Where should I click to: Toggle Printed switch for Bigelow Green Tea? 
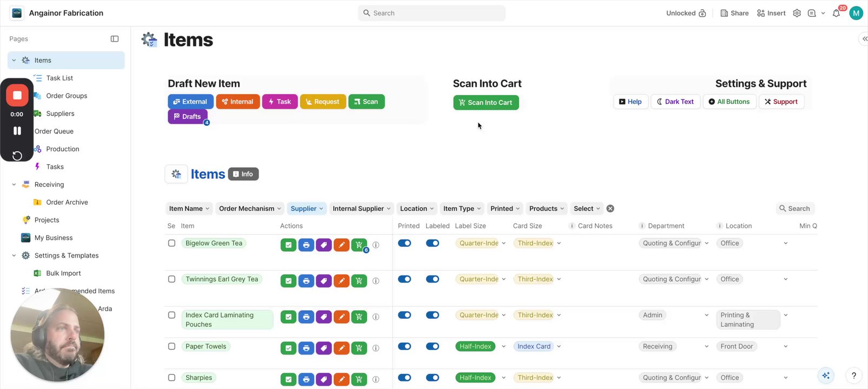coord(405,243)
